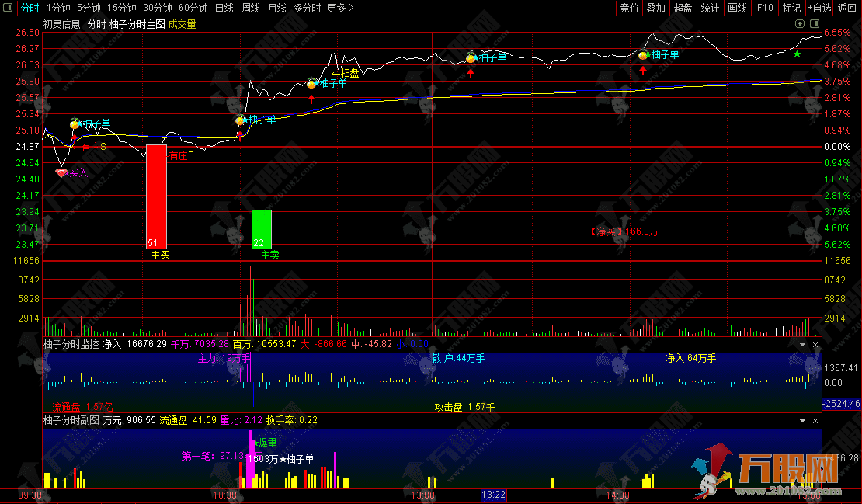Click the 13:22 time marker on the axis

pyautogui.click(x=494, y=495)
